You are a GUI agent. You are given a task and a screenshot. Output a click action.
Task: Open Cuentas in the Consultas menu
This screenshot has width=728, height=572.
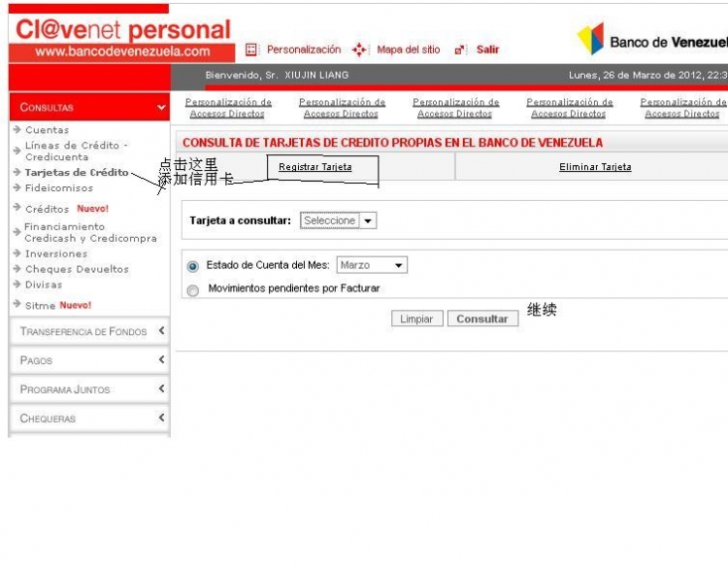(48, 129)
